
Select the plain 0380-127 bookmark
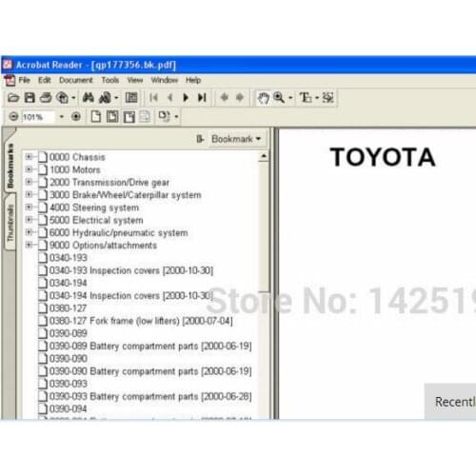(68, 308)
